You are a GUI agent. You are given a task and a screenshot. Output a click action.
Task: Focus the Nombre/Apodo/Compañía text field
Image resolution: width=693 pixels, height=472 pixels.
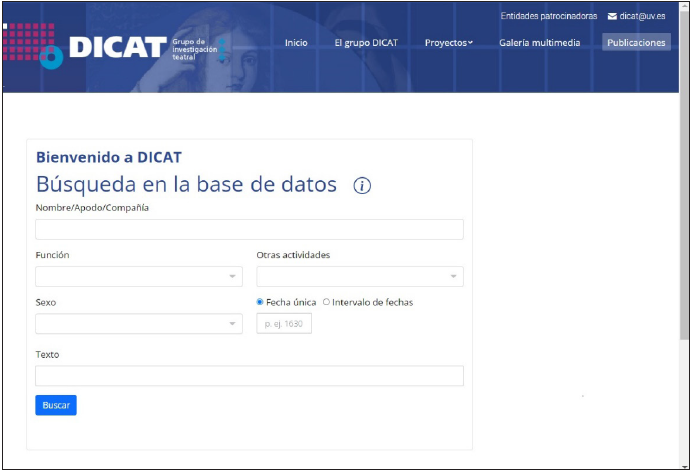[x=249, y=230]
